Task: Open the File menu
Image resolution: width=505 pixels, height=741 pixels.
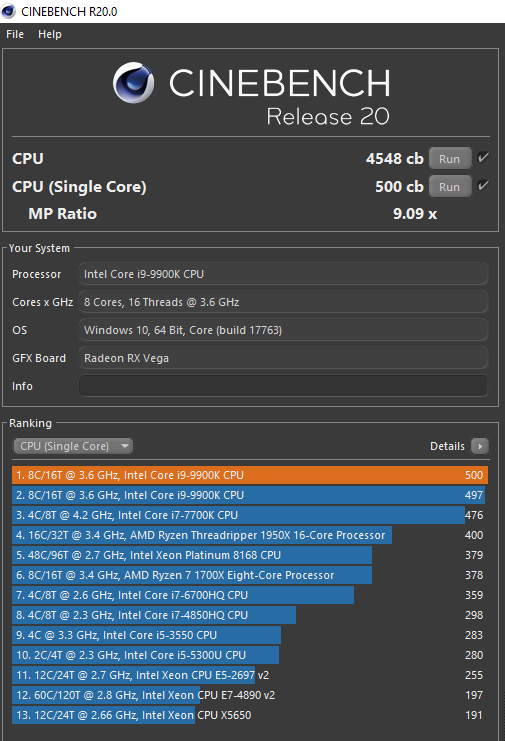Action: tap(15, 34)
